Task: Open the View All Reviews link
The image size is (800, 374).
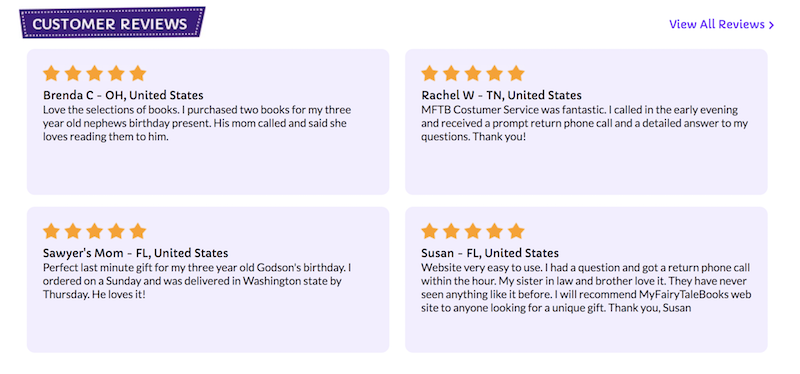Action: (x=721, y=24)
